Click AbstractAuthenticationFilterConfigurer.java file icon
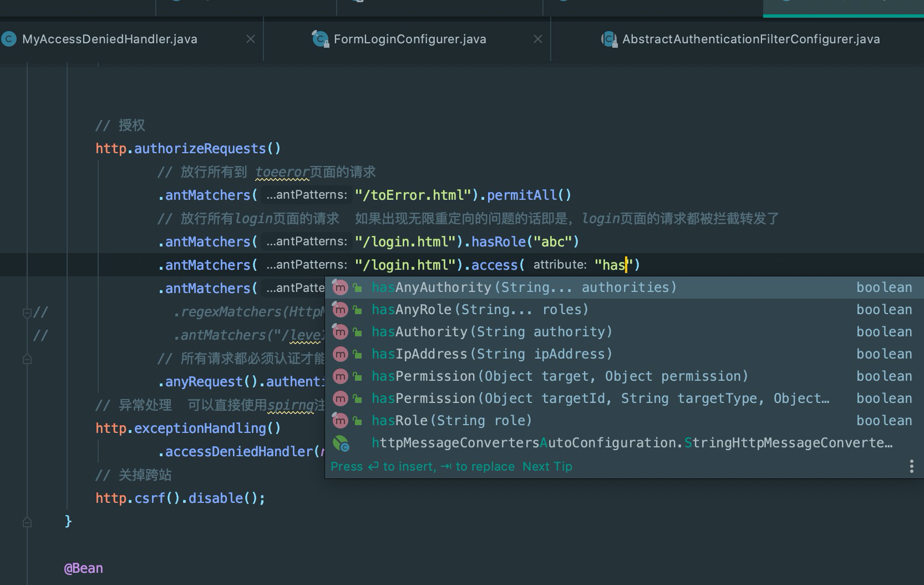924x585 pixels. click(x=610, y=39)
